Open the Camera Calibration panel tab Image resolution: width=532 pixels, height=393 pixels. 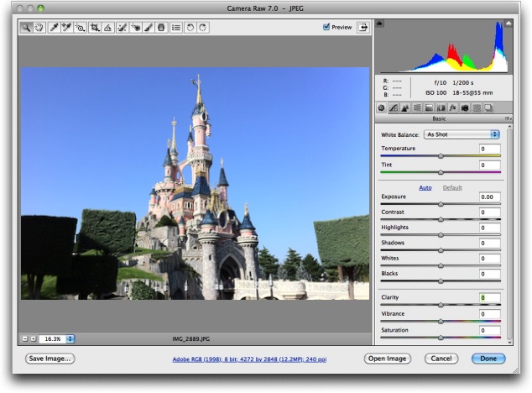click(x=465, y=108)
